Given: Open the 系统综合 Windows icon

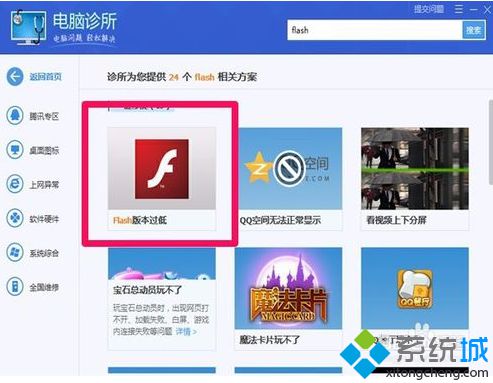Looking at the screenshot, I should 15,253.
